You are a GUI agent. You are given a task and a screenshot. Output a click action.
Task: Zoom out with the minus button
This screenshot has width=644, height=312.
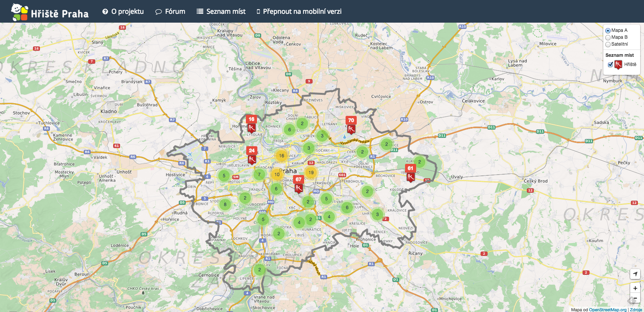pos(635,298)
